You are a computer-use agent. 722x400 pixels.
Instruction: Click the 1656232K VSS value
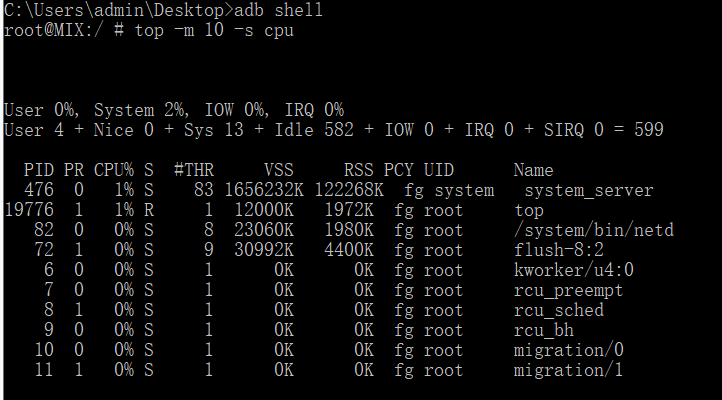(264, 190)
